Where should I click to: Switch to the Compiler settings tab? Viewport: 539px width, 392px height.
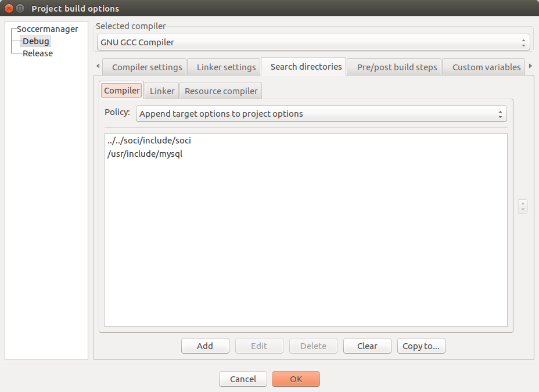click(x=146, y=67)
